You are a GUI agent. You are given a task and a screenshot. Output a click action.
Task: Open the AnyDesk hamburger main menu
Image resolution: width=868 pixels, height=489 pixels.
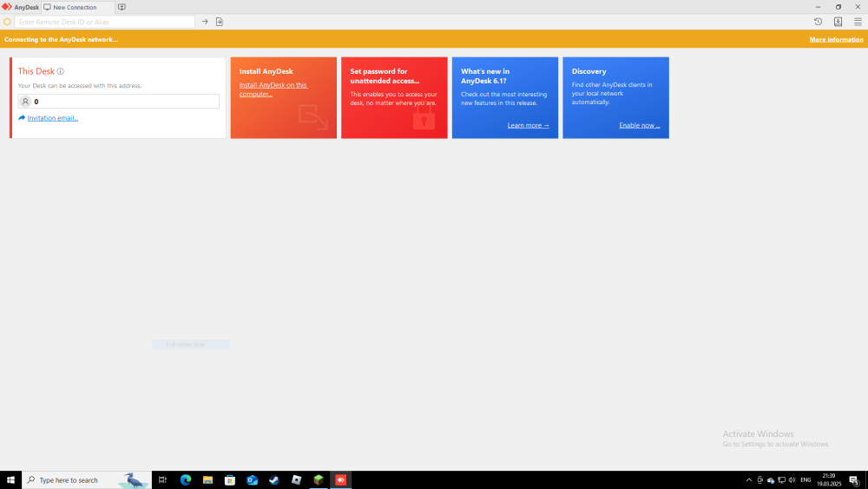[858, 22]
